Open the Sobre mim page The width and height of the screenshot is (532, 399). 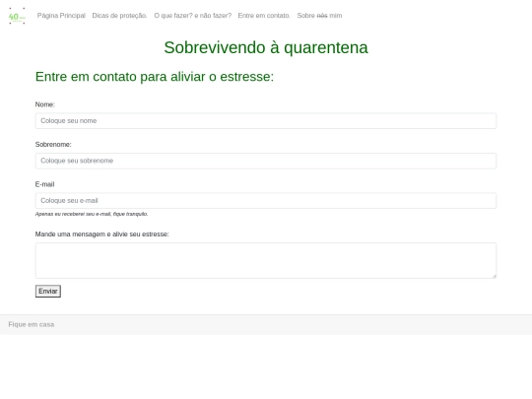[x=319, y=16]
